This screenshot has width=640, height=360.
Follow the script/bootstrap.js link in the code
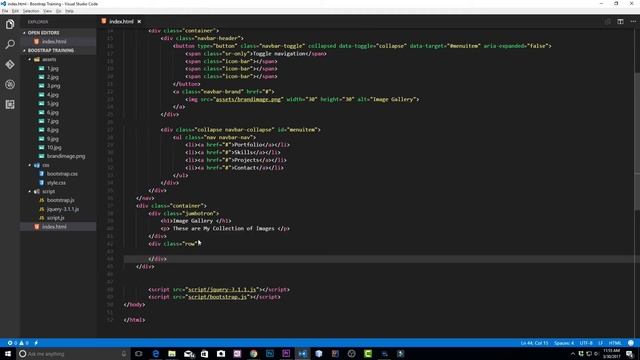coord(217,297)
